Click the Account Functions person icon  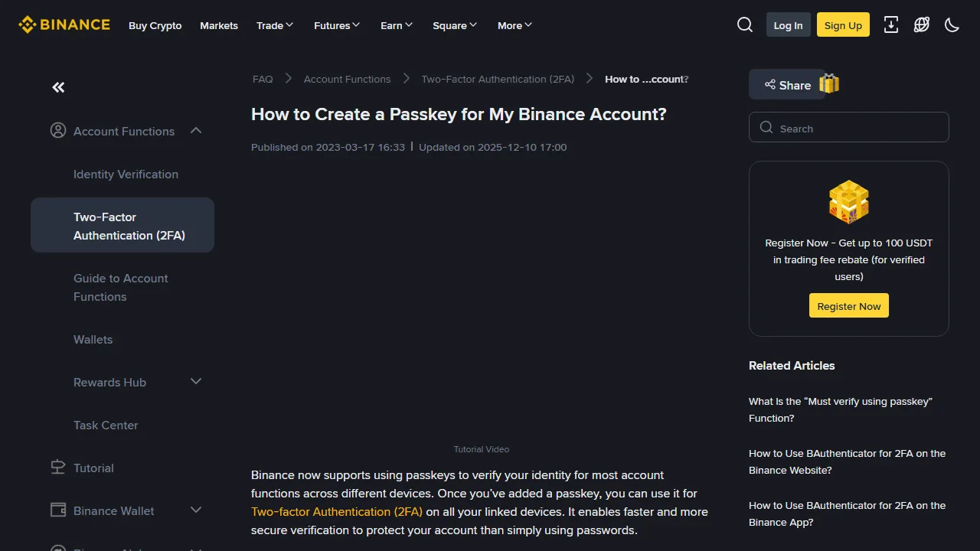[x=58, y=131]
